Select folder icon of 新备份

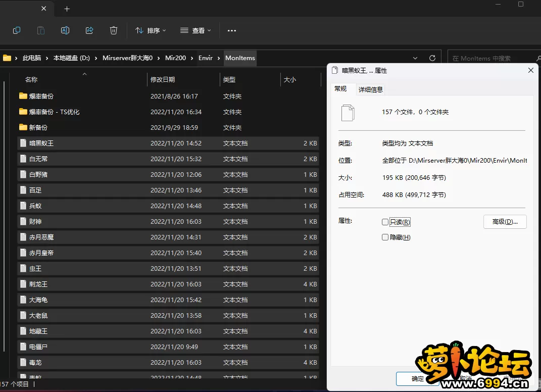point(23,127)
